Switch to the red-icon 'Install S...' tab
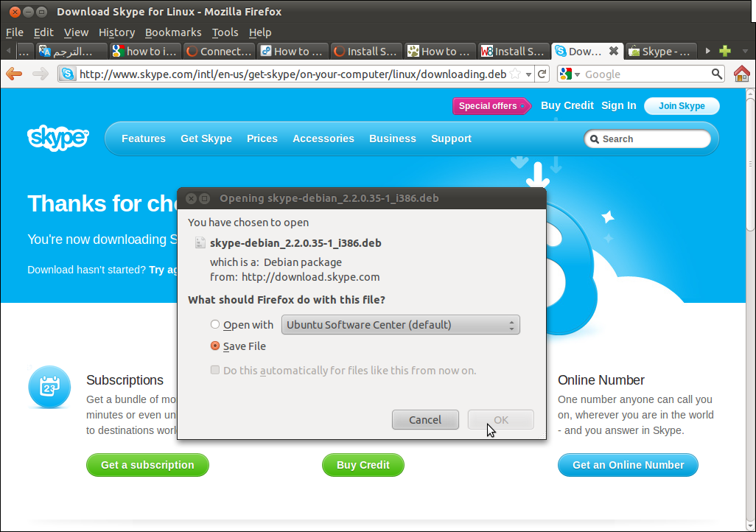 (366, 51)
